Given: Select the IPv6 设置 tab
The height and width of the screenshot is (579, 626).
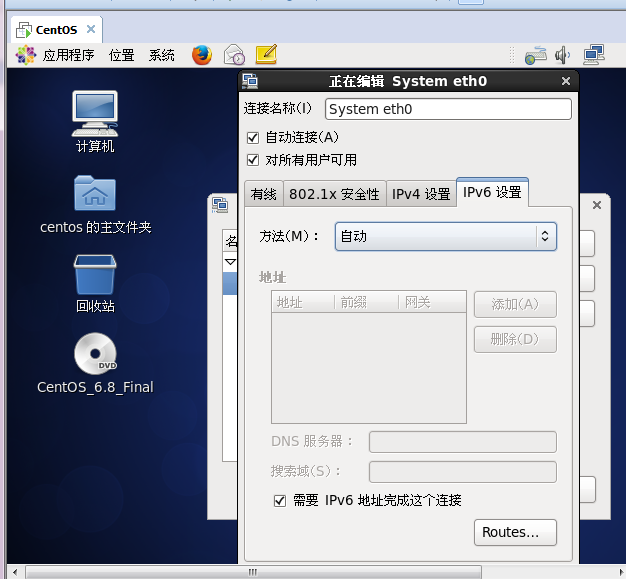Looking at the screenshot, I should tap(492, 192).
